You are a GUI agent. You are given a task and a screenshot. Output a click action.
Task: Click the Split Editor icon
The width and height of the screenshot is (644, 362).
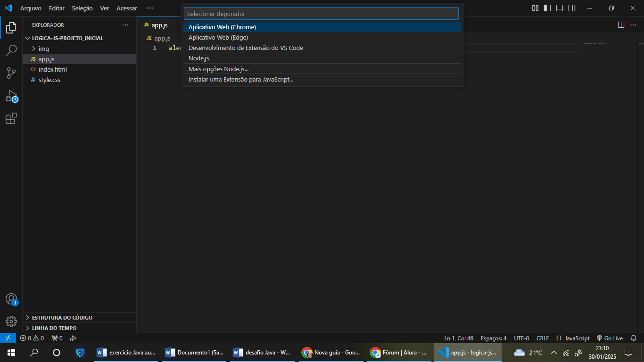[x=621, y=25]
